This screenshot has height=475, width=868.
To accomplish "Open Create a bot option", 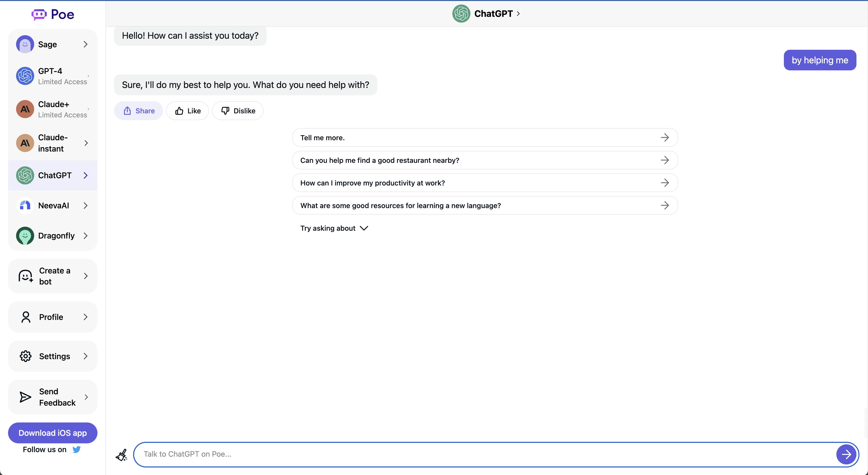I will coord(53,276).
